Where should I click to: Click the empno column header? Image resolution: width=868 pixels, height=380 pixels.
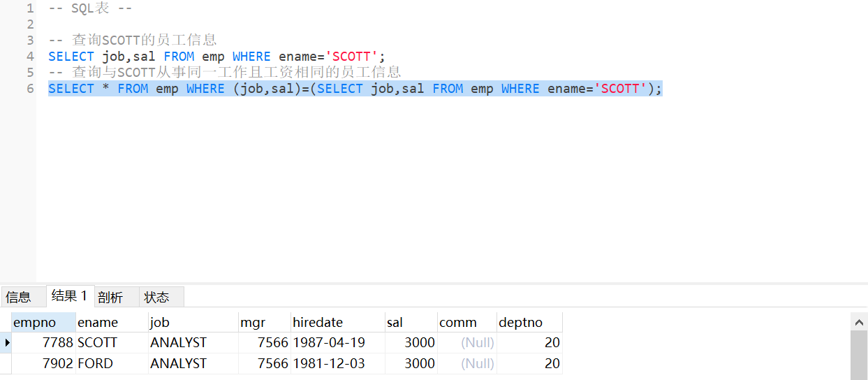pos(43,323)
